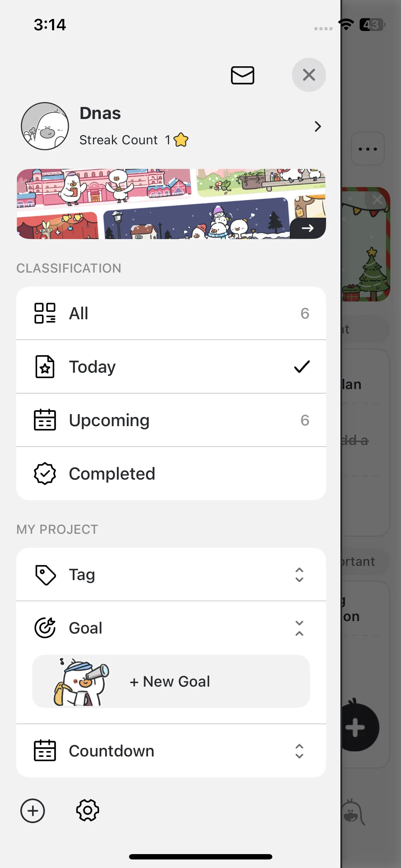Tap the checkmark on Today row
The width and height of the screenshot is (401, 868).
click(x=302, y=367)
